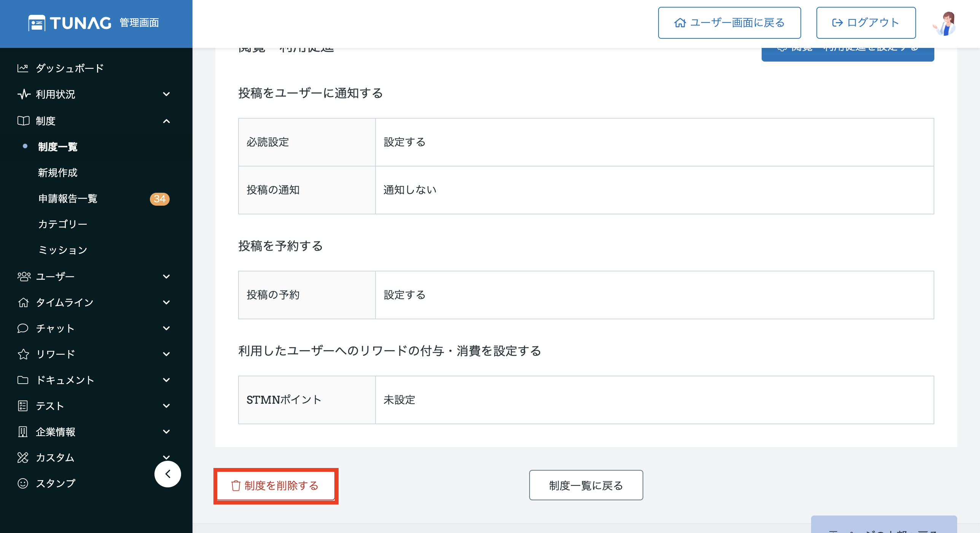
Task: Open ミッション in the sidebar
Action: pyautogui.click(x=63, y=250)
